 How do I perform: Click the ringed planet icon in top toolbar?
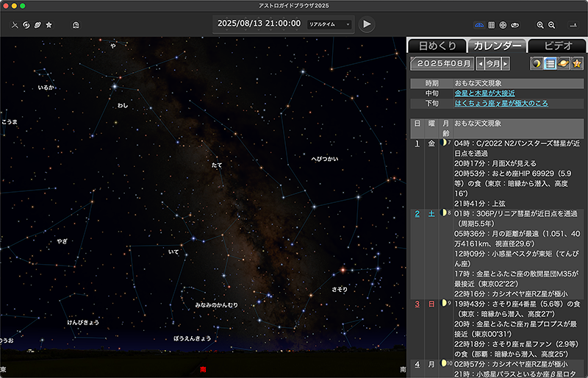(37, 25)
